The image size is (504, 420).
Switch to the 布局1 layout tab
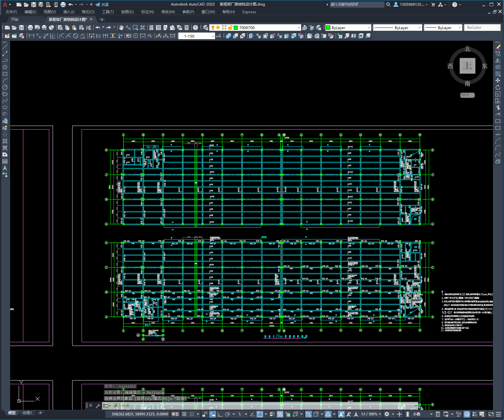[x=27, y=413]
